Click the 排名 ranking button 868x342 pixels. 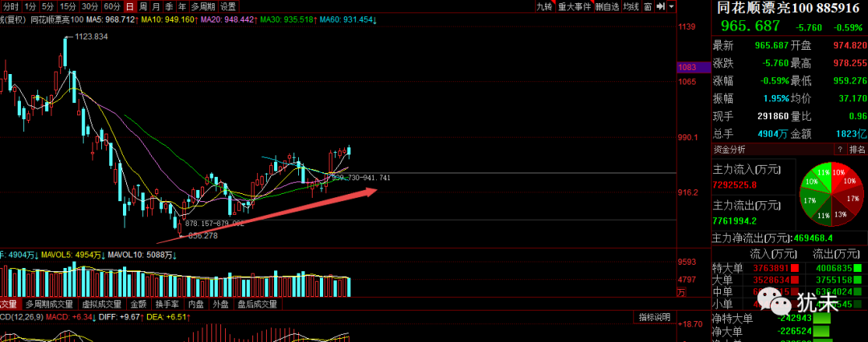pyautogui.click(x=857, y=150)
